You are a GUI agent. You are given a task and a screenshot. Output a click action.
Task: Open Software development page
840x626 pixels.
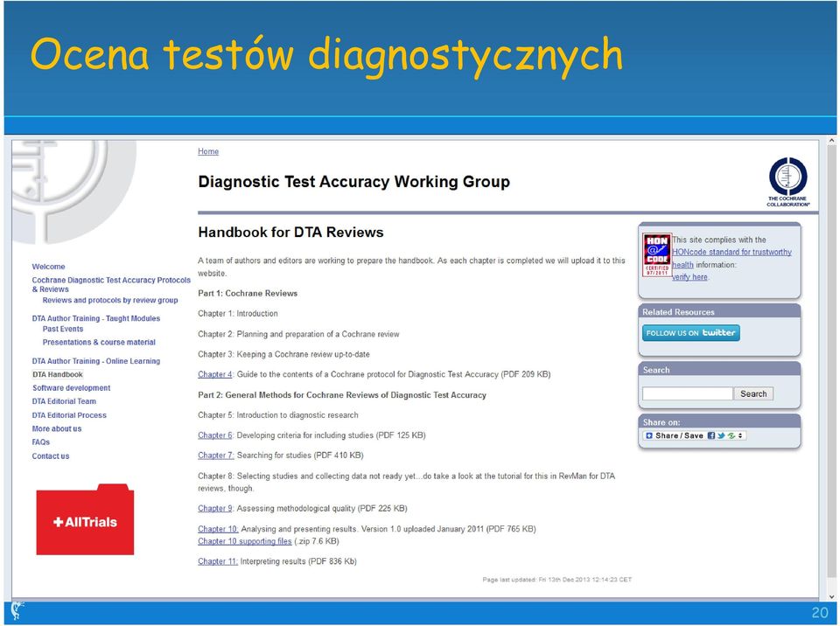(x=71, y=388)
